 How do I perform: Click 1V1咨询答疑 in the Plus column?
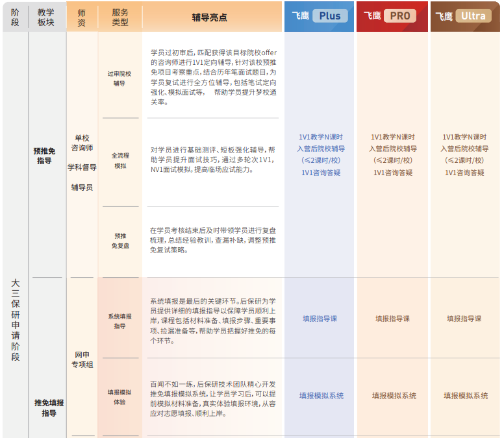[320, 173]
